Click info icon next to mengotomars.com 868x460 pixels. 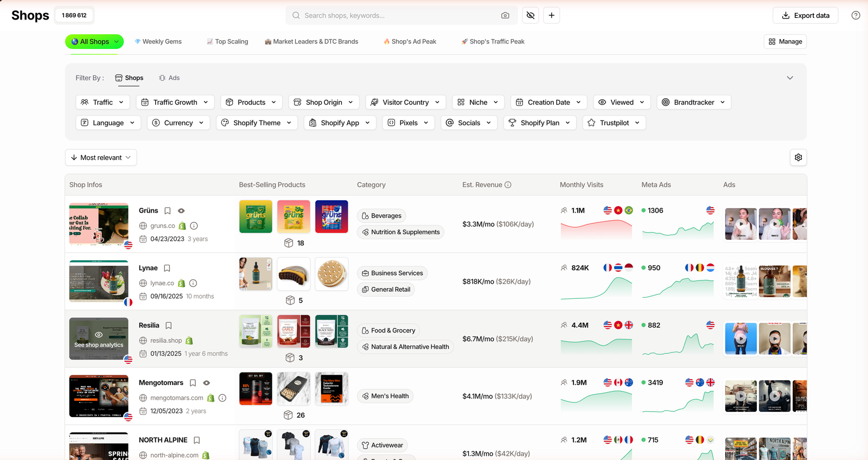pos(222,398)
